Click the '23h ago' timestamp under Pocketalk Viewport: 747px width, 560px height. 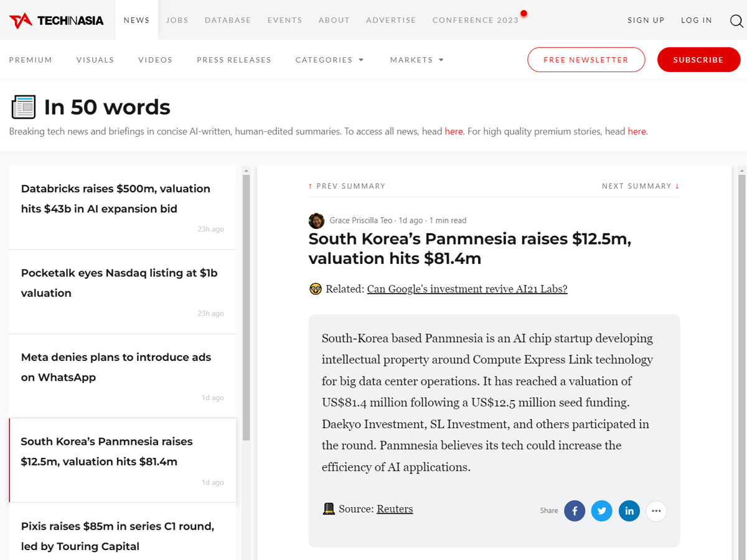[x=211, y=313]
